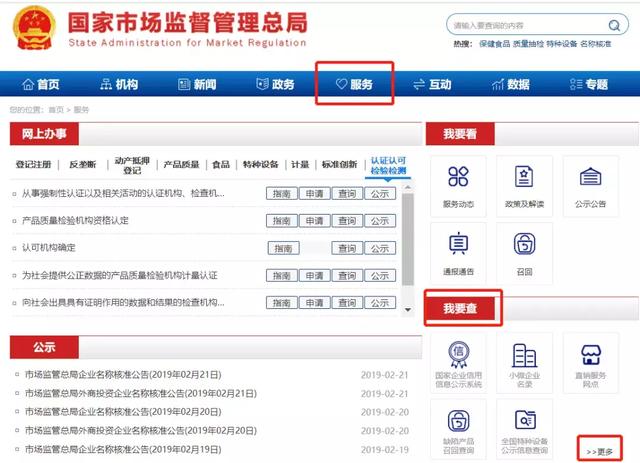640x463 pixels.
Task: Click 公示 for 从事强制性认证 row
Action: pos(380,194)
